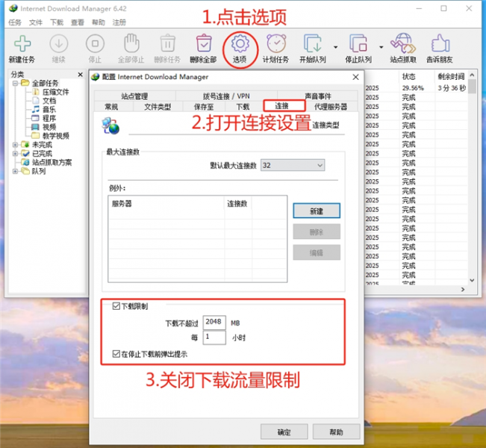Switch to the 下载 settings tab

(x=243, y=107)
